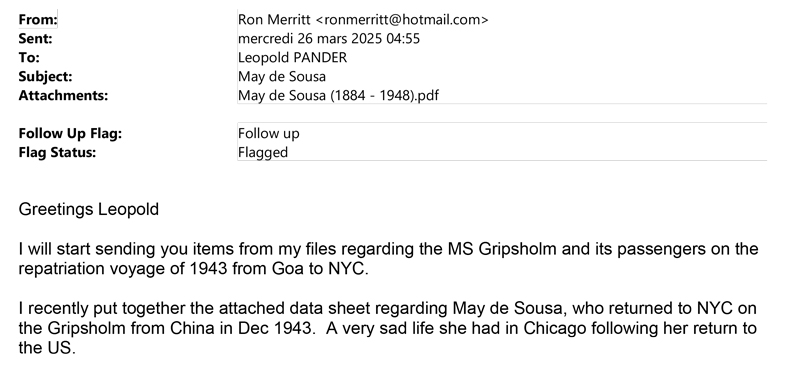Select the Follow Up Flag: label
This screenshot has width=800, height=392.
(70, 133)
